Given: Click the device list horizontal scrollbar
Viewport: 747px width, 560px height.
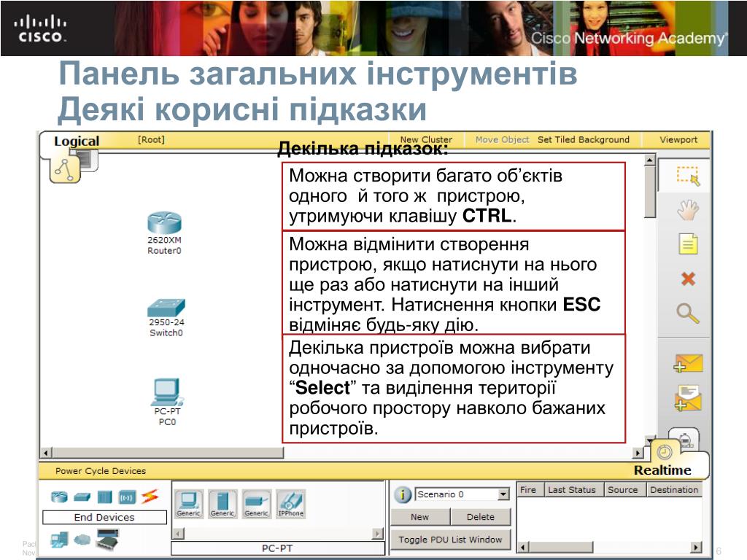Looking at the screenshot, I should 277,533.
